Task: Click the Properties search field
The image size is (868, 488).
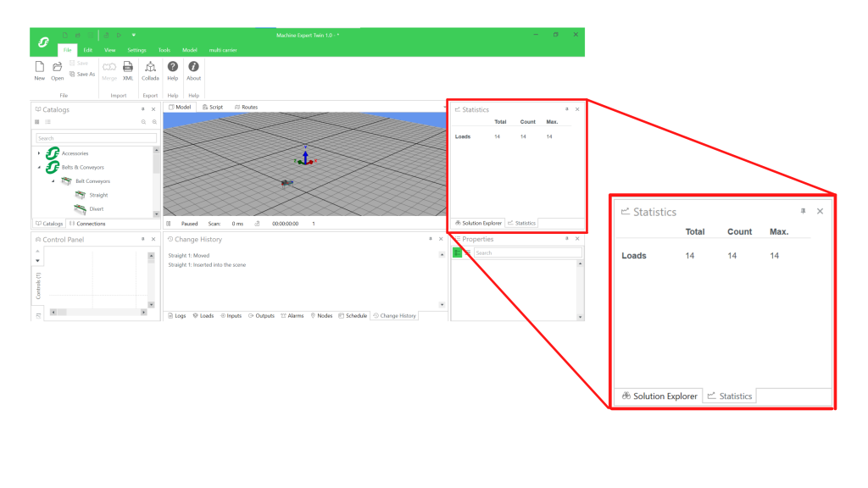Action: tap(527, 252)
